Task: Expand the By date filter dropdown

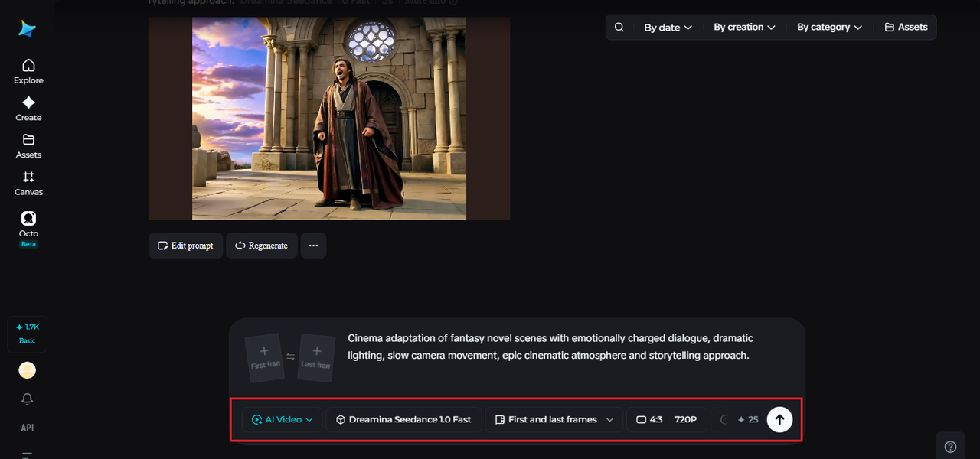Action: click(668, 27)
